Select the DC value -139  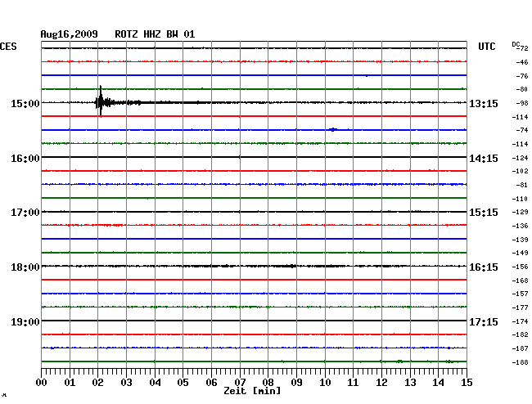click(520, 240)
